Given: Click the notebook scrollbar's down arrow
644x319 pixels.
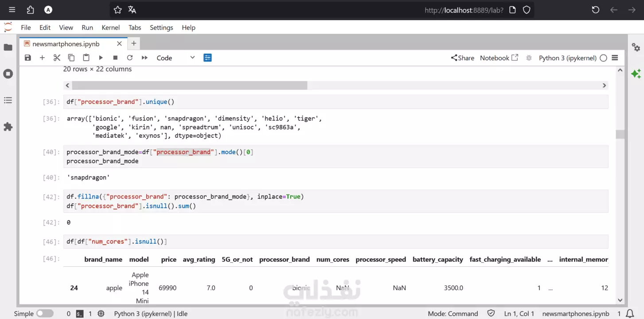Looking at the screenshot, I should coord(620,300).
